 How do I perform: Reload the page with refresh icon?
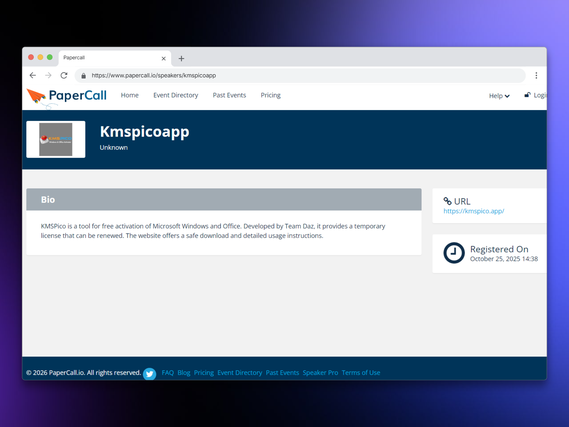coord(64,75)
